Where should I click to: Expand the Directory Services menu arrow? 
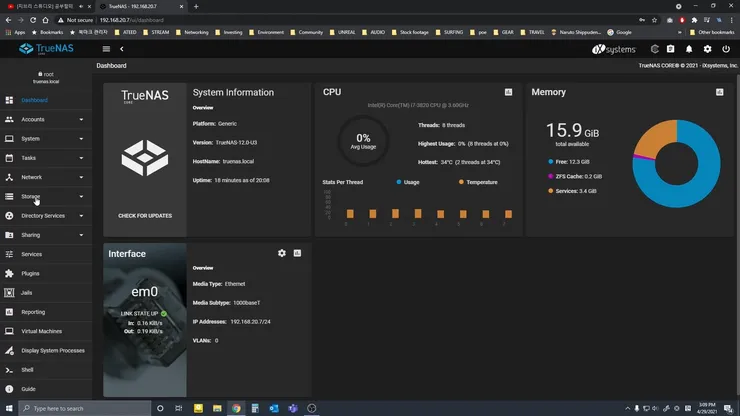[81, 216]
